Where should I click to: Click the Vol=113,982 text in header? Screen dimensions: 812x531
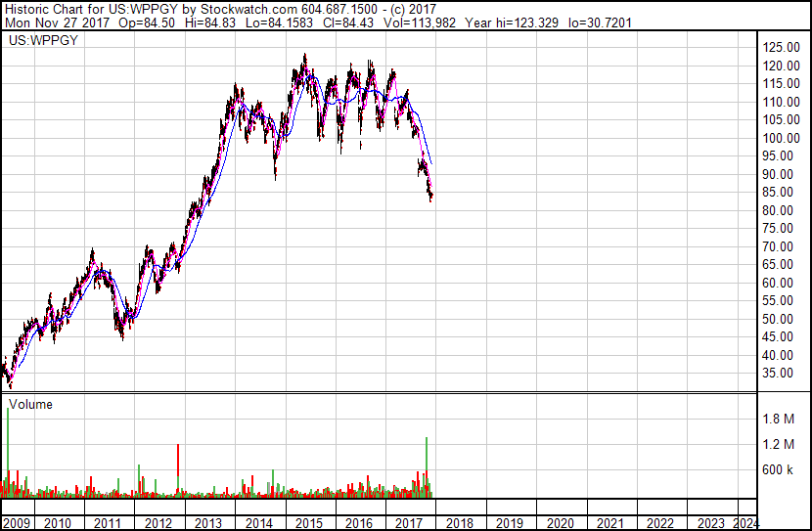[420, 22]
